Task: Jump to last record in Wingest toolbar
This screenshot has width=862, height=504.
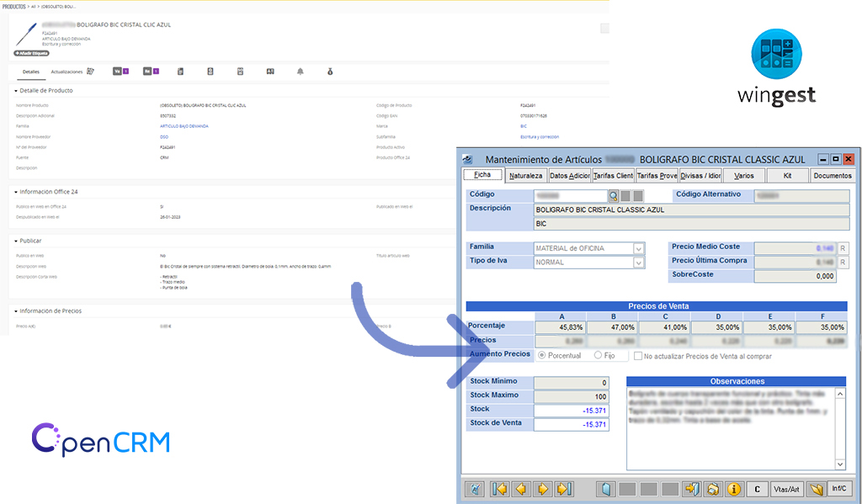Action: click(x=564, y=489)
